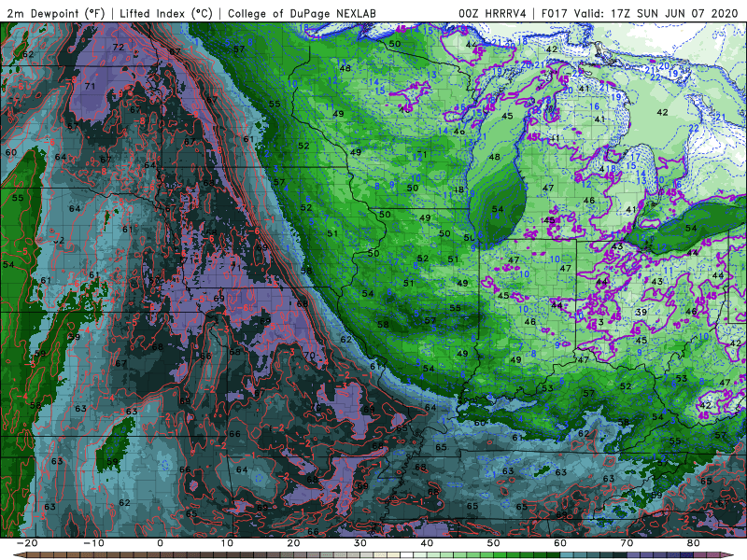This screenshot has width=747, height=560.
Task: Click the '0' color scale label
Action: [x=160, y=543]
